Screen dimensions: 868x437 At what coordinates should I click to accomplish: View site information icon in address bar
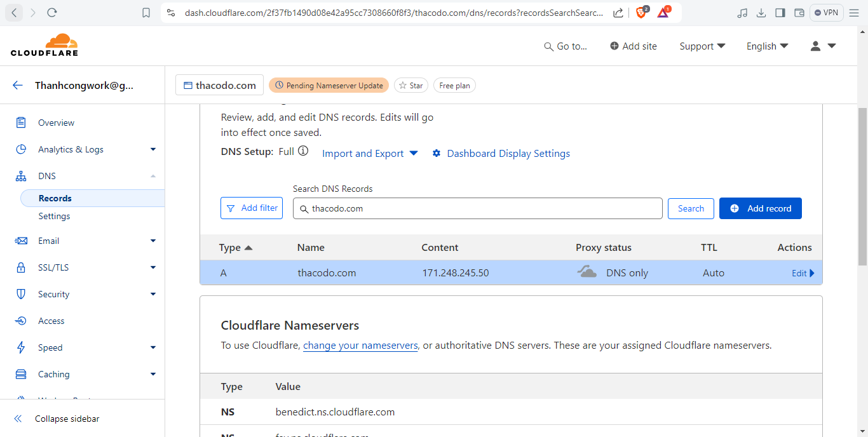[170, 13]
